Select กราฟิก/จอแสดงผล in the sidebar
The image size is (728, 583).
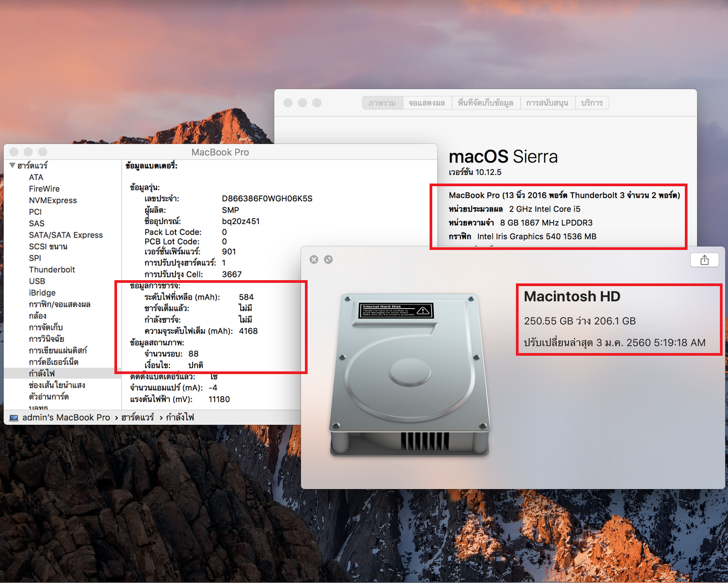[x=59, y=304]
